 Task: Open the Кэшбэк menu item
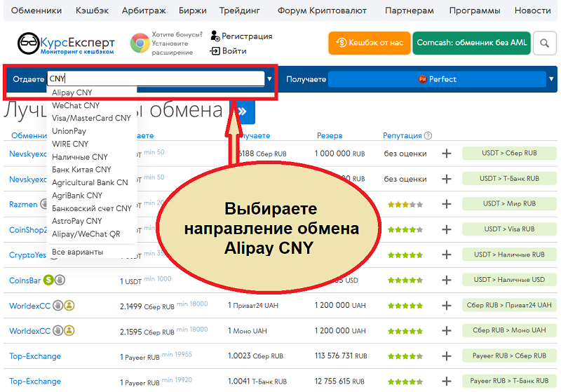point(92,11)
